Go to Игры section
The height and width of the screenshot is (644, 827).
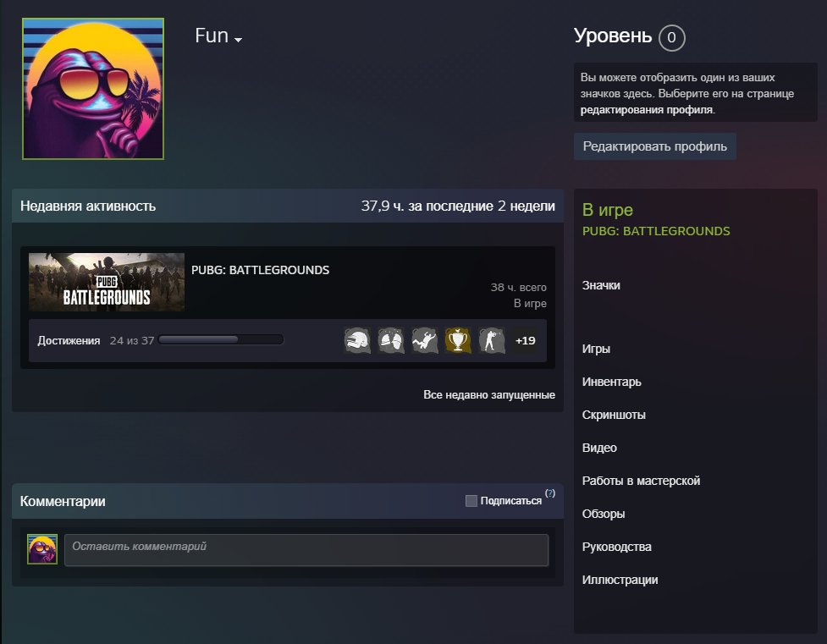(596, 349)
